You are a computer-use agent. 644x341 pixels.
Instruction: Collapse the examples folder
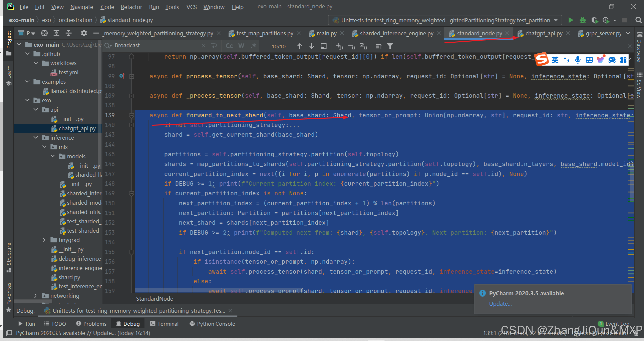tap(27, 82)
